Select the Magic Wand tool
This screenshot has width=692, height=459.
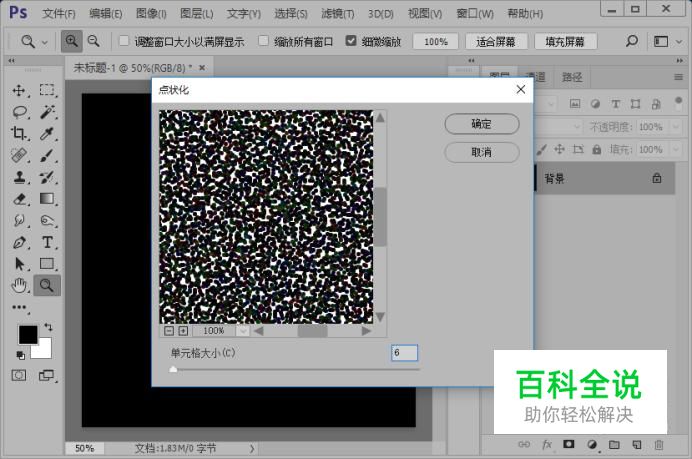47,112
